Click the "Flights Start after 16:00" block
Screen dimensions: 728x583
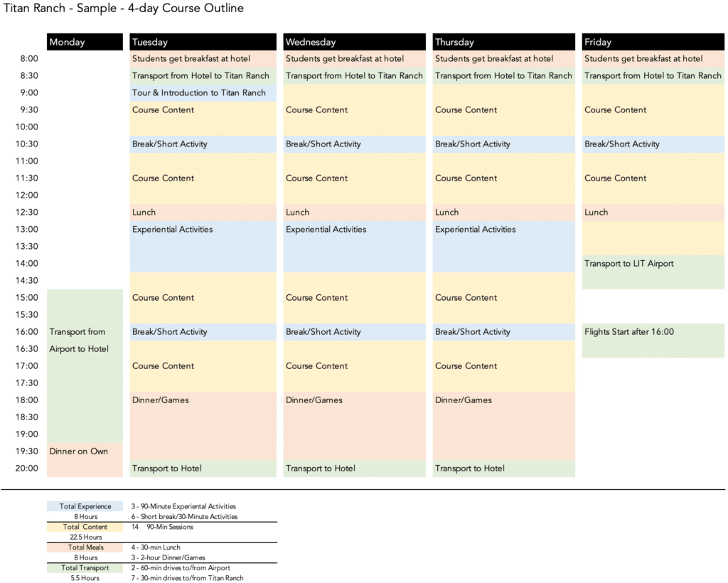coord(653,341)
